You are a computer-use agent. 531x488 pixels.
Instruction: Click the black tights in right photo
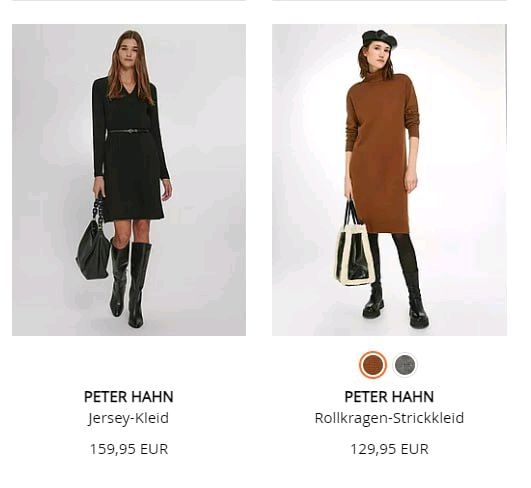[396, 257]
